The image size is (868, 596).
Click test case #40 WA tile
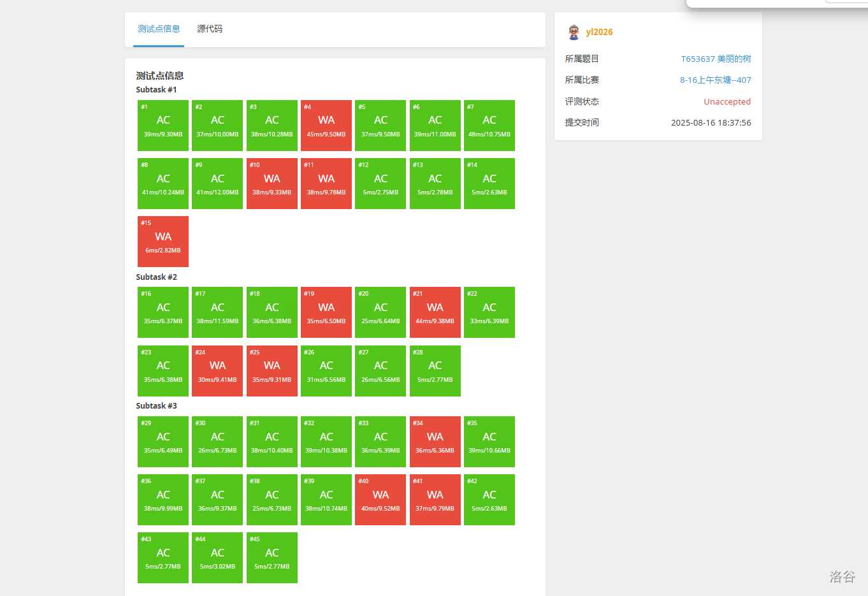(x=380, y=500)
